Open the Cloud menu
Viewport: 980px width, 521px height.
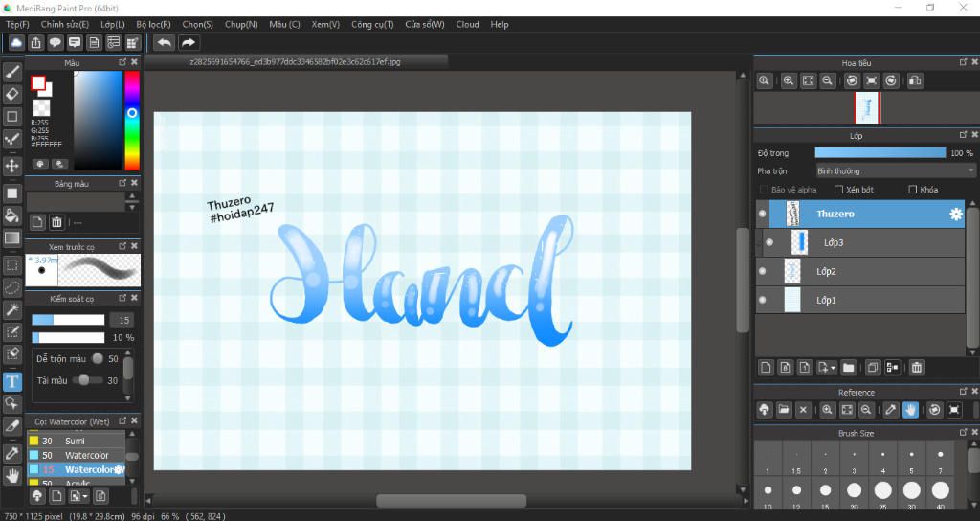click(467, 24)
